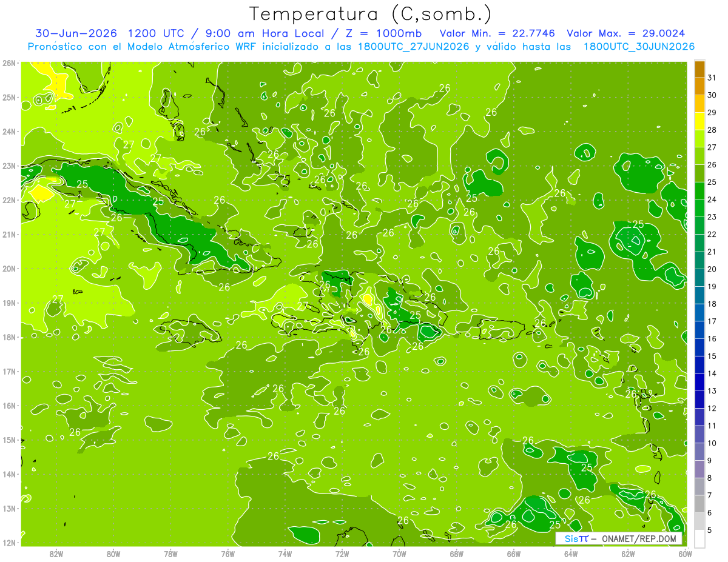Click the legend band between 24 and 25
Viewport: 728px width, 562px height.
(x=699, y=191)
